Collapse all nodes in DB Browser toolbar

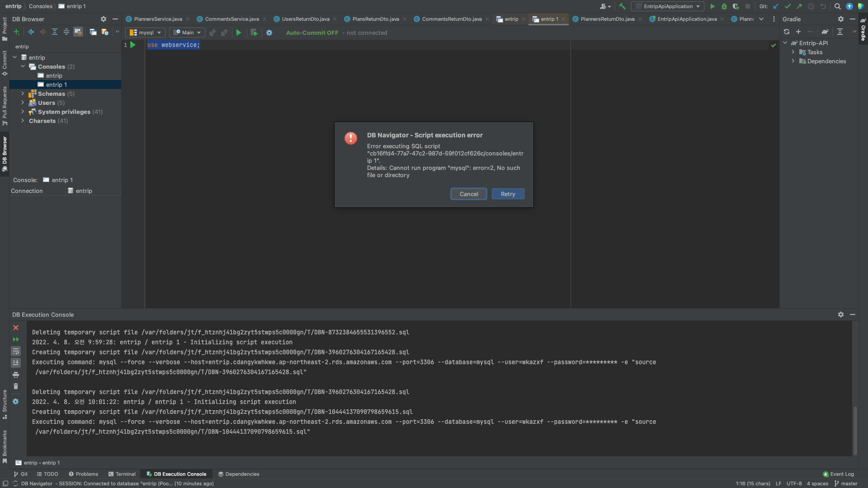[x=66, y=32]
